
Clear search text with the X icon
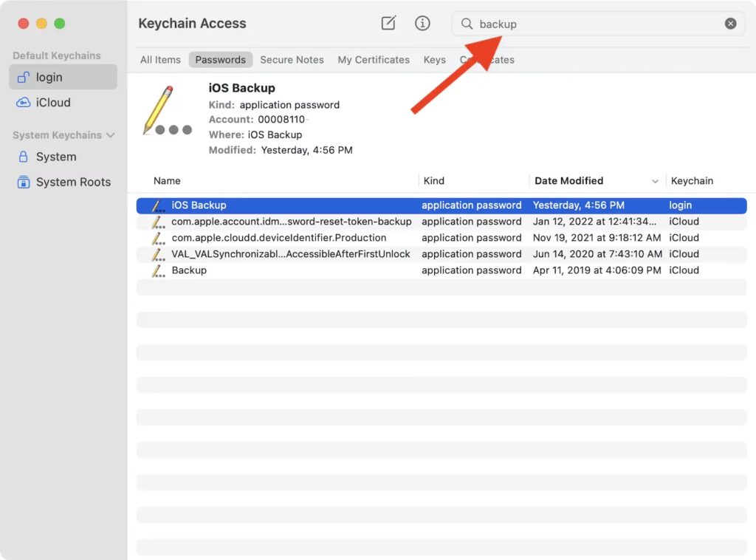[730, 24]
